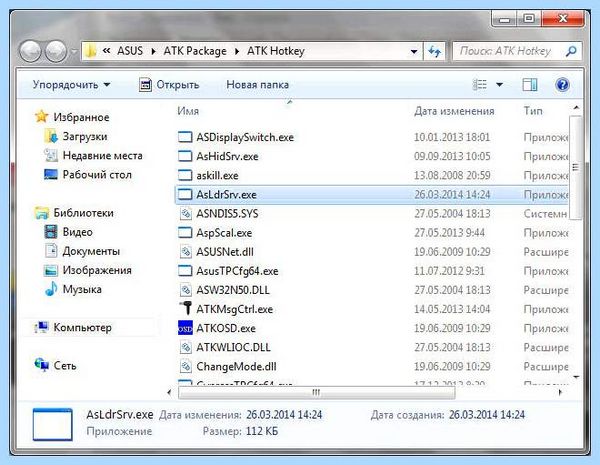
Task: Click the askill.exe file icon
Action: 185,175
